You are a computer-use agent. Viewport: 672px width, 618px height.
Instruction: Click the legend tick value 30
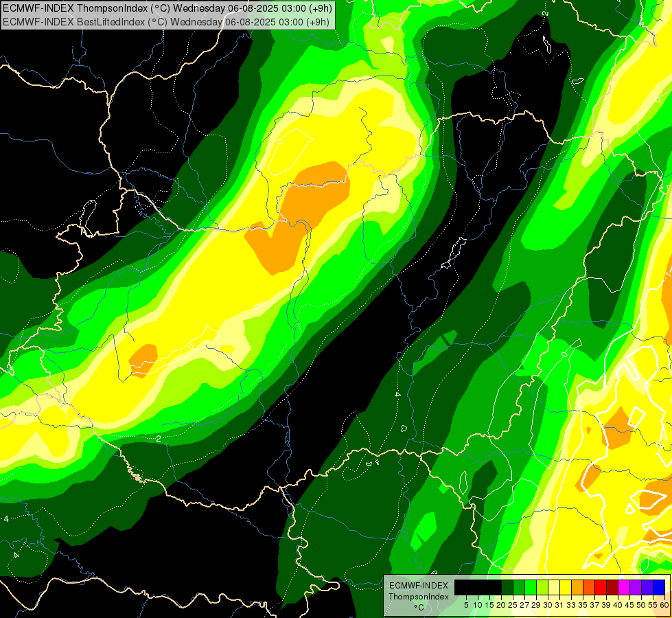(x=548, y=605)
